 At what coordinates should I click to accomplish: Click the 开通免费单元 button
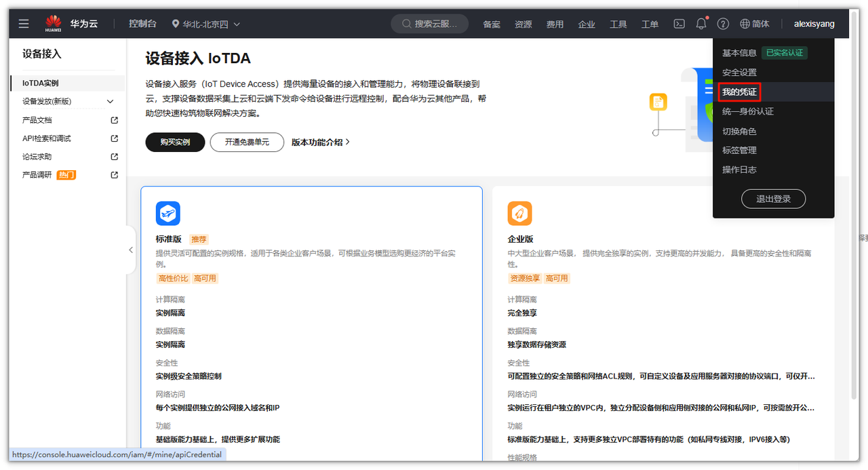tap(247, 142)
